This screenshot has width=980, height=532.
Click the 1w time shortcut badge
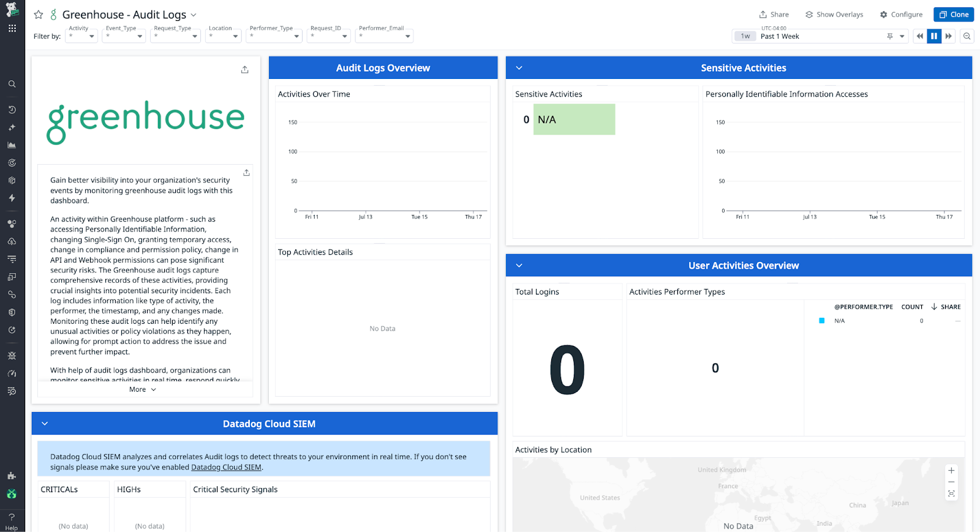pyautogui.click(x=745, y=36)
